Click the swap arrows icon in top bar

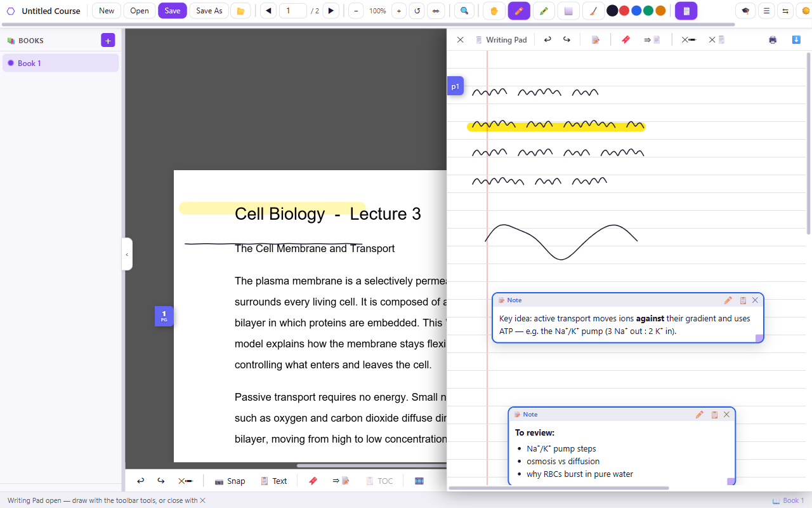click(785, 11)
